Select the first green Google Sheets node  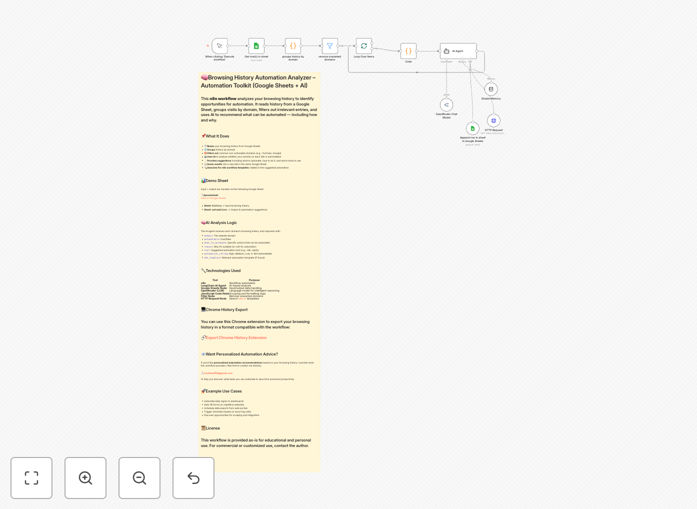[256, 46]
